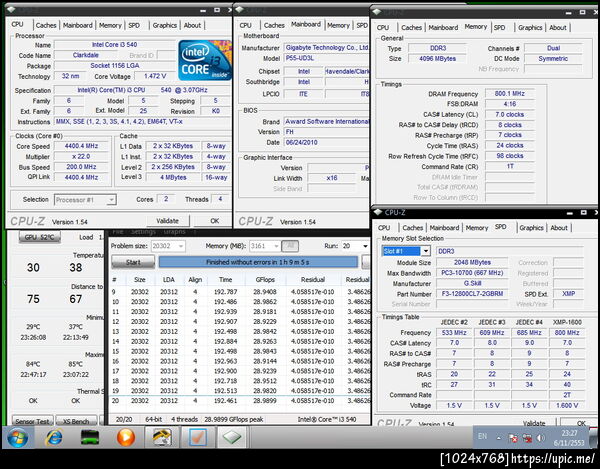This screenshot has width=600, height=469.
Task: Click the BIOS Date value 06/24/2010
Action: (326, 142)
